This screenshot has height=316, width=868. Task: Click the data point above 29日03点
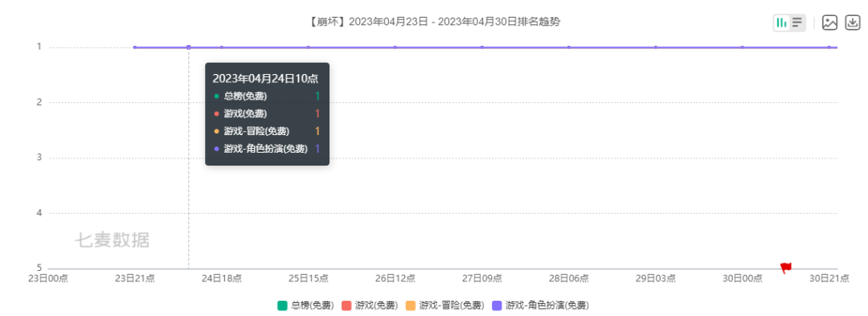656,47
